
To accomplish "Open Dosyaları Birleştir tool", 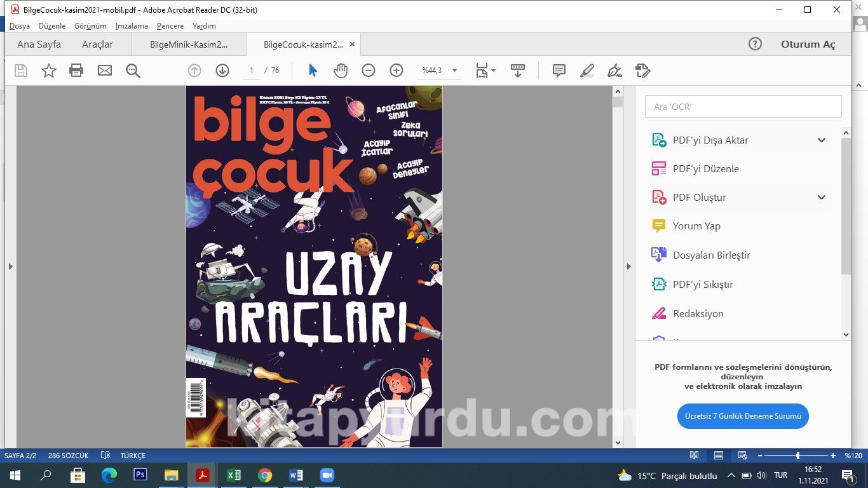I will coord(712,255).
